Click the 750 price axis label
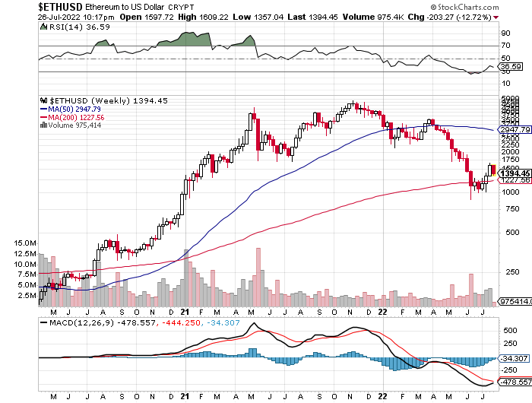 pos(512,209)
